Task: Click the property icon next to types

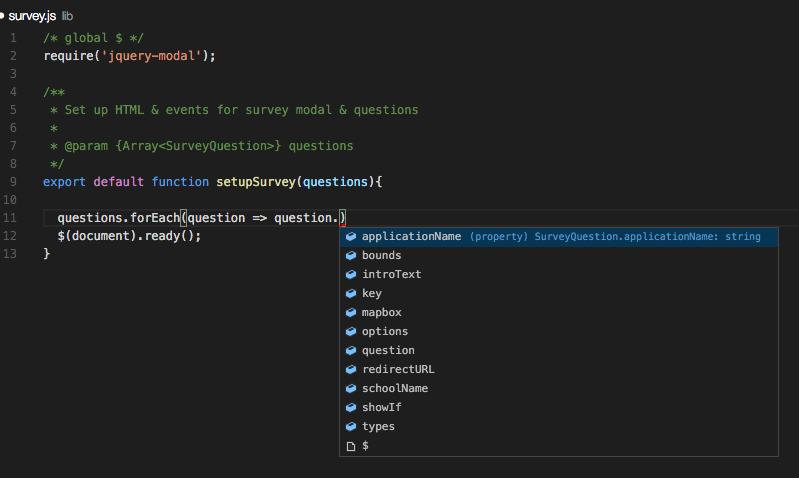Action: tap(351, 427)
